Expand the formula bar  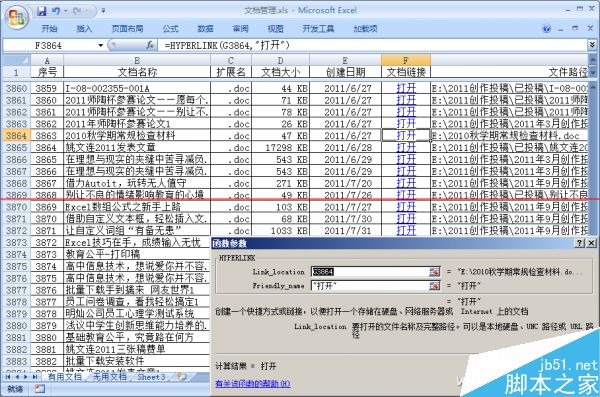(x=592, y=45)
